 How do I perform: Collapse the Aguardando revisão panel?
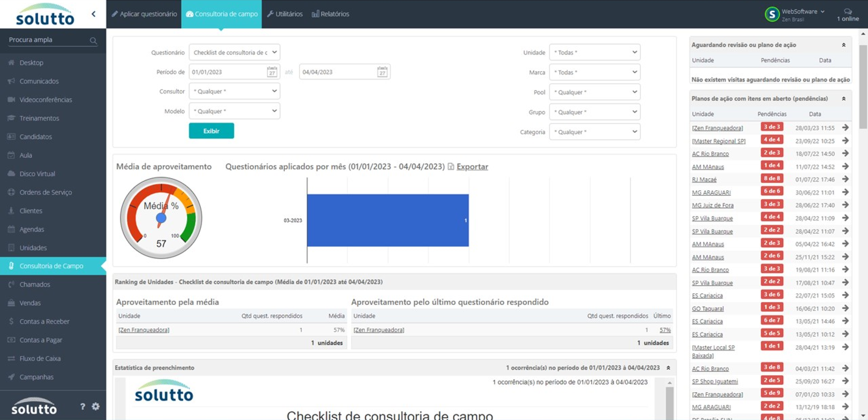(844, 45)
